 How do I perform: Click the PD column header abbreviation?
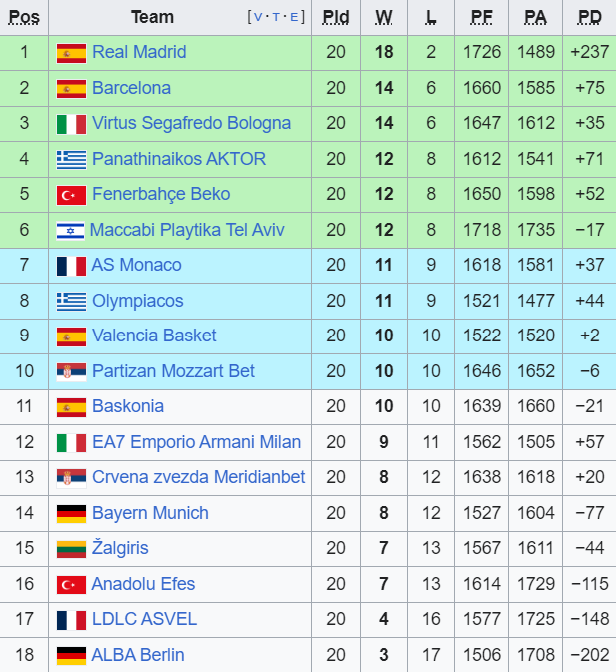[590, 18]
